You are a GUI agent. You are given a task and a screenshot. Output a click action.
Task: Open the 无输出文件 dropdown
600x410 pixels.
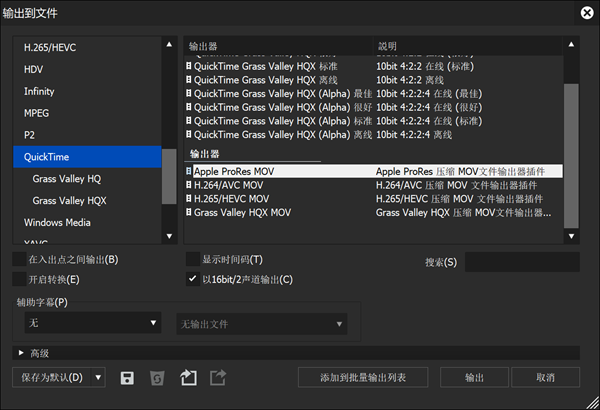pyautogui.click(x=262, y=324)
